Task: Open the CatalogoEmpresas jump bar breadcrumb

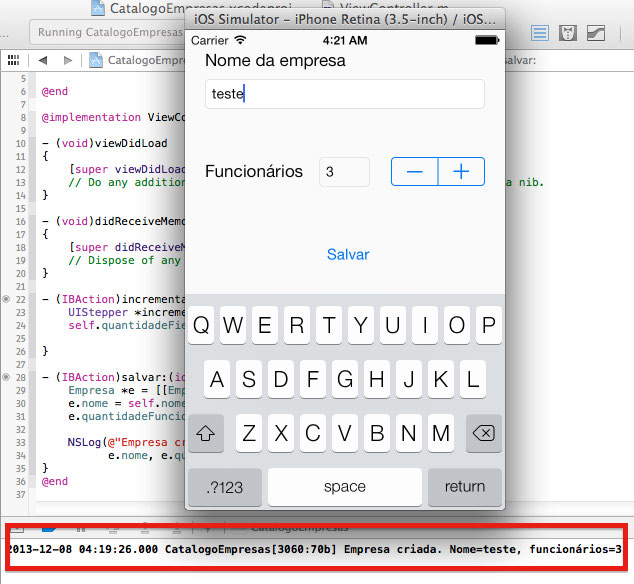Action: point(140,60)
